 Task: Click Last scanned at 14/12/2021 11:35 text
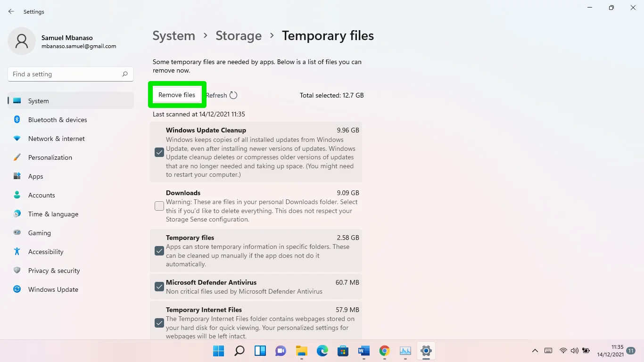pos(199,114)
